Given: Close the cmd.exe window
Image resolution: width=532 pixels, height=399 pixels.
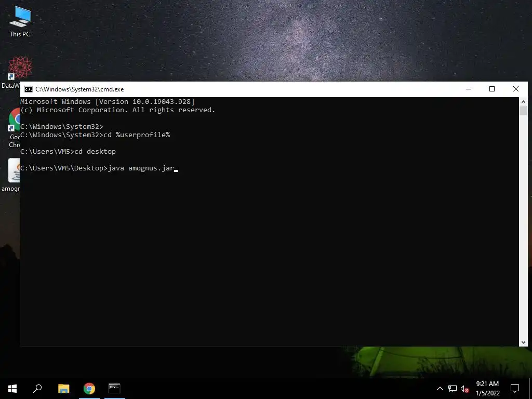Looking at the screenshot, I should click(x=516, y=89).
